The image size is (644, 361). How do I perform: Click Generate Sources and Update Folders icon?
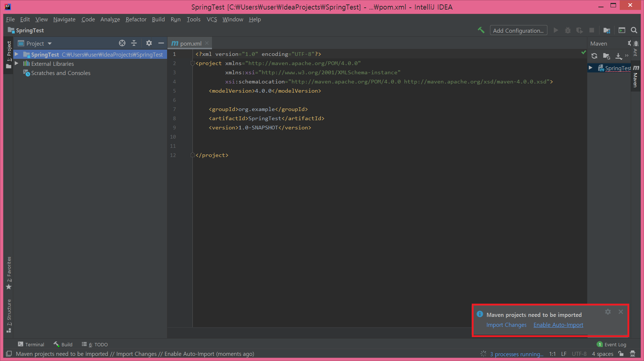[x=606, y=56]
